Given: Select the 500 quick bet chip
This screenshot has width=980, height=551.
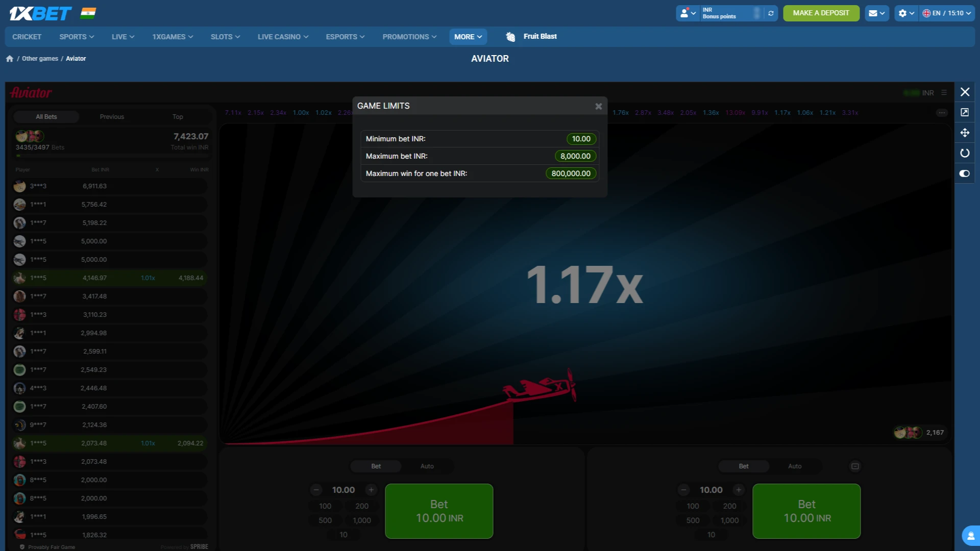Looking at the screenshot, I should click(x=325, y=520).
